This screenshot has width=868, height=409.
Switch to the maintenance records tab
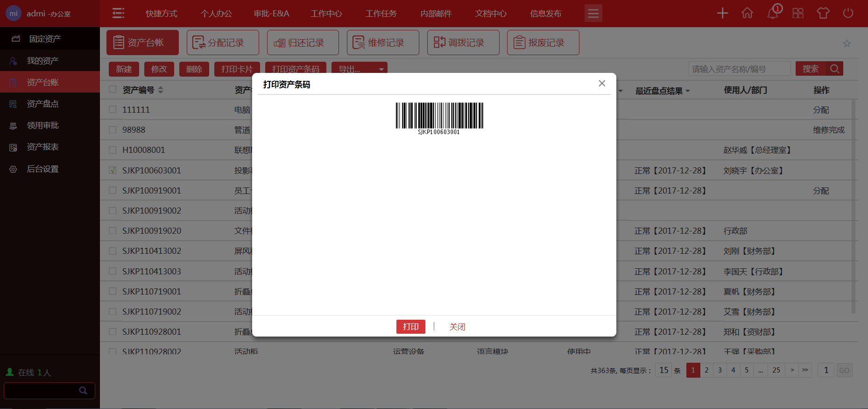coord(382,43)
